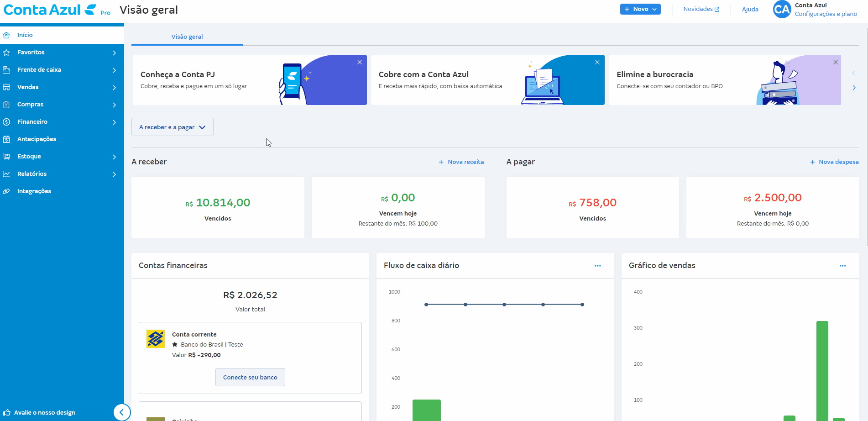Click the first data point on cash flow line

pos(426,305)
